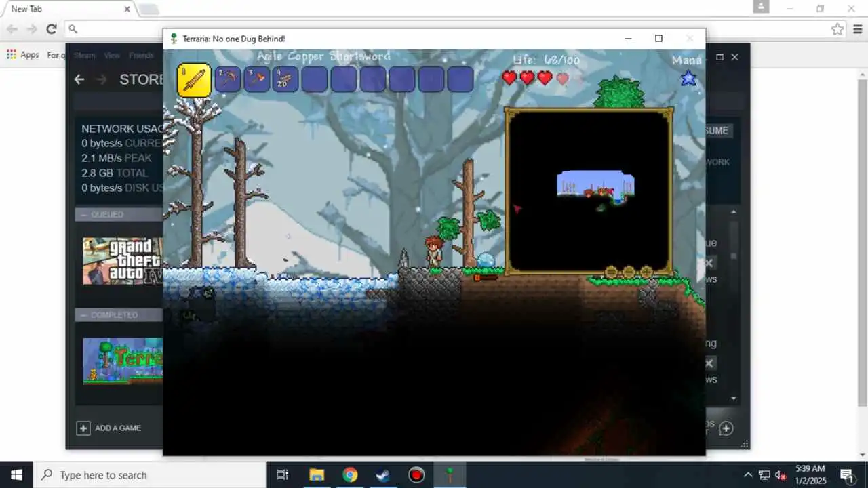Click ADD A GAME in Steam
This screenshot has height=488, width=868.
108,428
